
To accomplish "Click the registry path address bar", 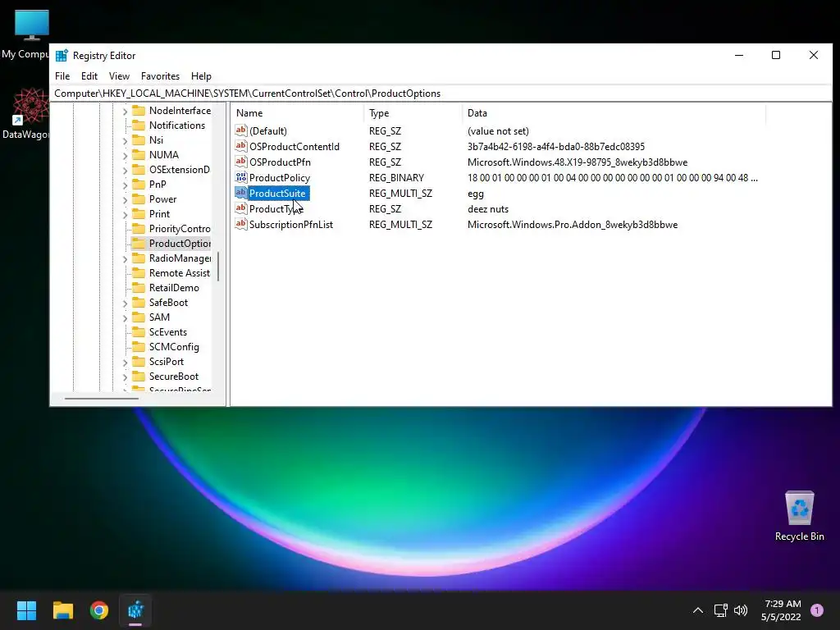I will (442, 94).
